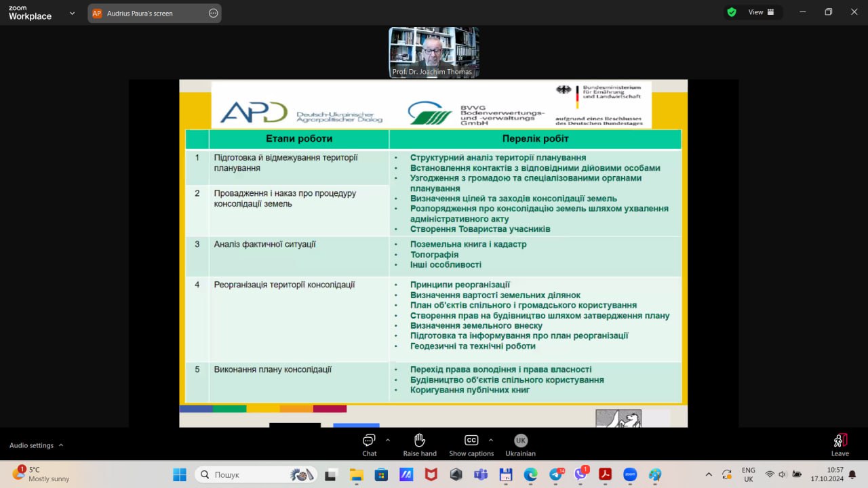Switch to Zoom taskbar icon
Image resolution: width=868 pixels, height=488 pixels.
[630, 474]
